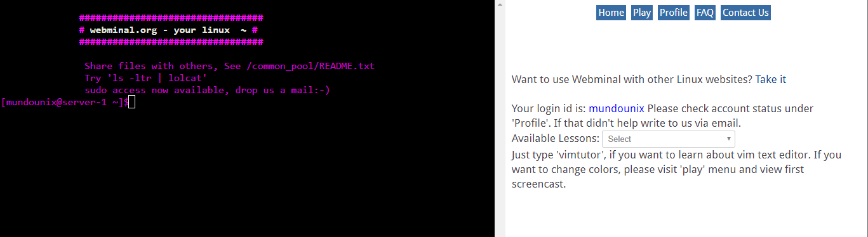Open the Home page
This screenshot has height=237, width=868.
coord(611,13)
